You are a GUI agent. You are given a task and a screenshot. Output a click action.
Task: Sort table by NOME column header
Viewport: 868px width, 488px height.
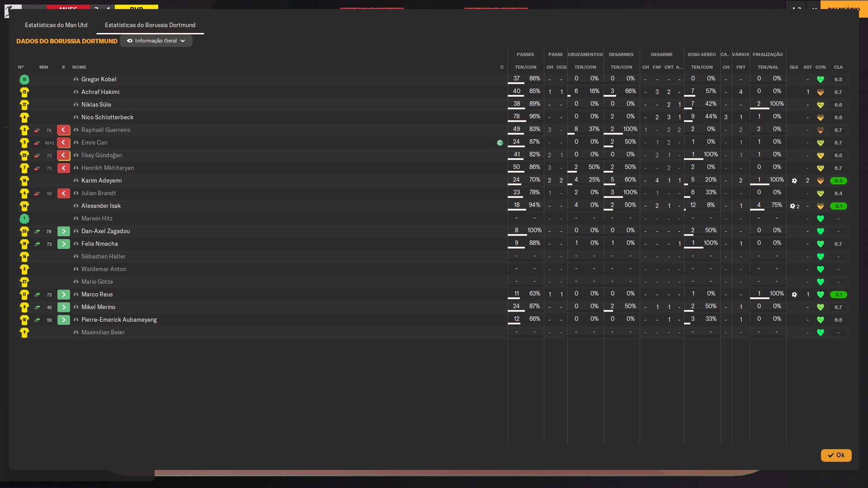[x=79, y=67]
